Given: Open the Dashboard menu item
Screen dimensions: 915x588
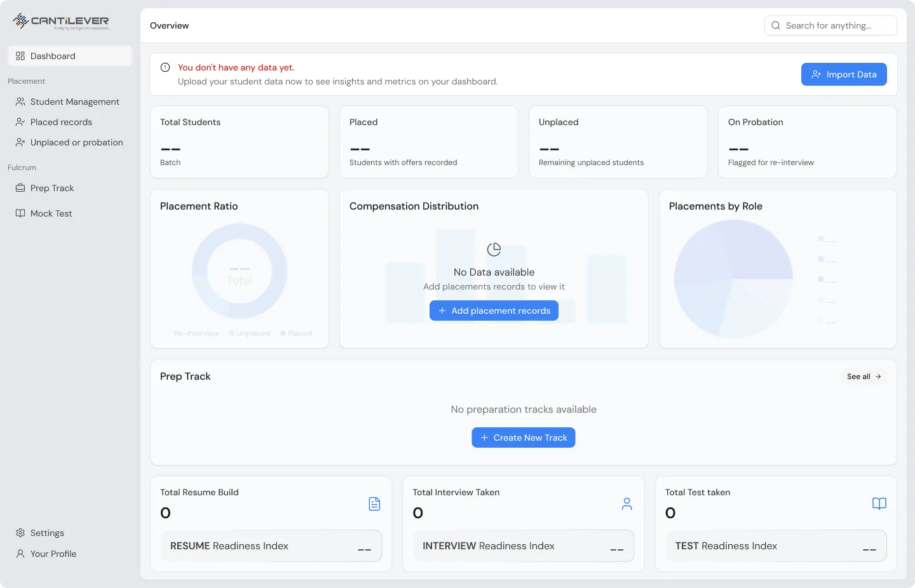Looking at the screenshot, I should pos(70,56).
